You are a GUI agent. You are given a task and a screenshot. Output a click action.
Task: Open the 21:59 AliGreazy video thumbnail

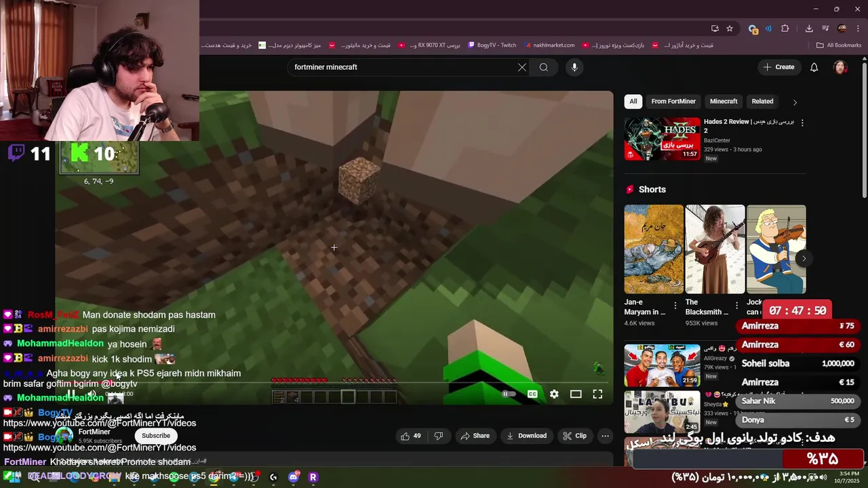click(x=663, y=365)
